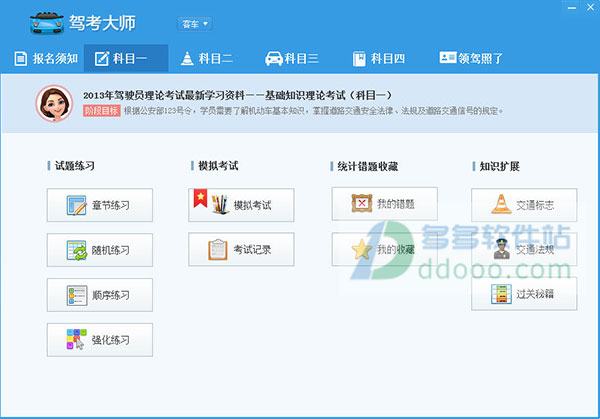This screenshot has width=600, height=419.
Task: Expand the 客车 vehicle type dropdown
Action: (195, 23)
